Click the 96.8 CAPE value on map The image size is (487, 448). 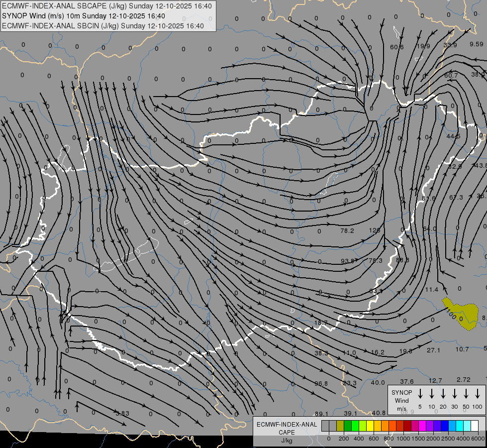click(321, 383)
